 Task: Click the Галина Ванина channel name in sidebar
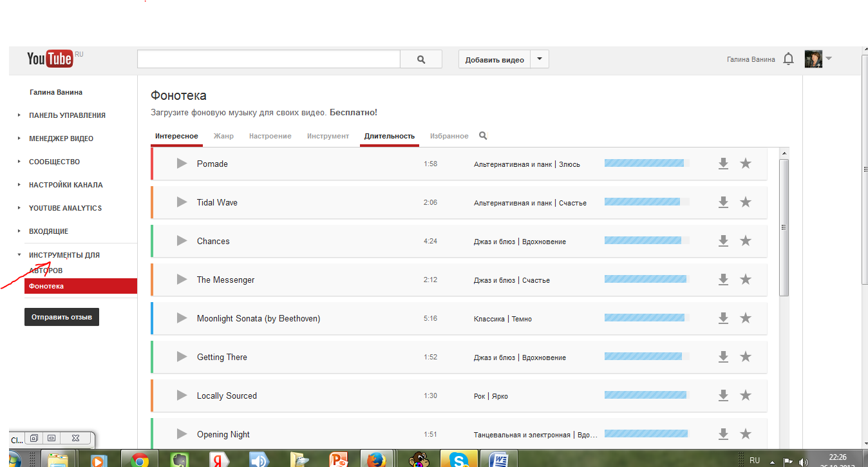point(56,92)
